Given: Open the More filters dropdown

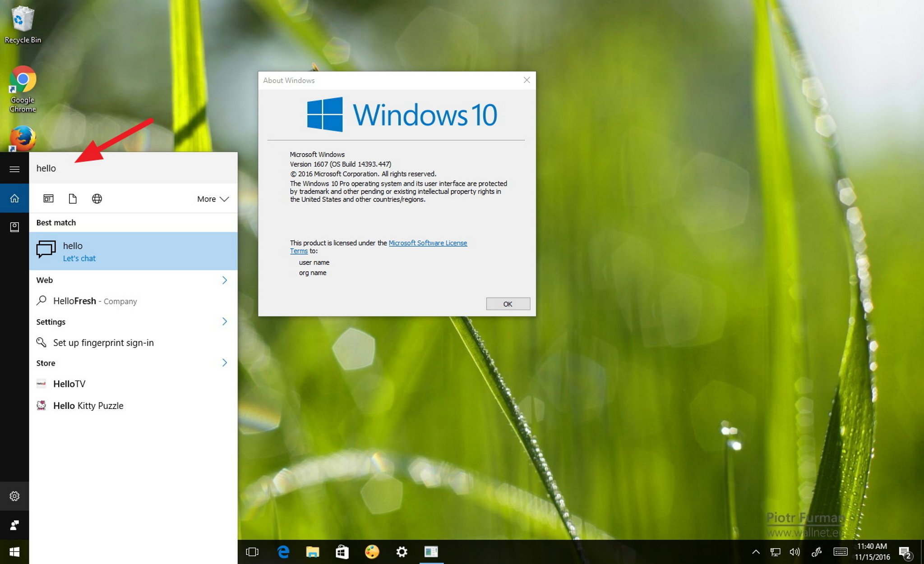Looking at the screenshot, I should [213, 199].
